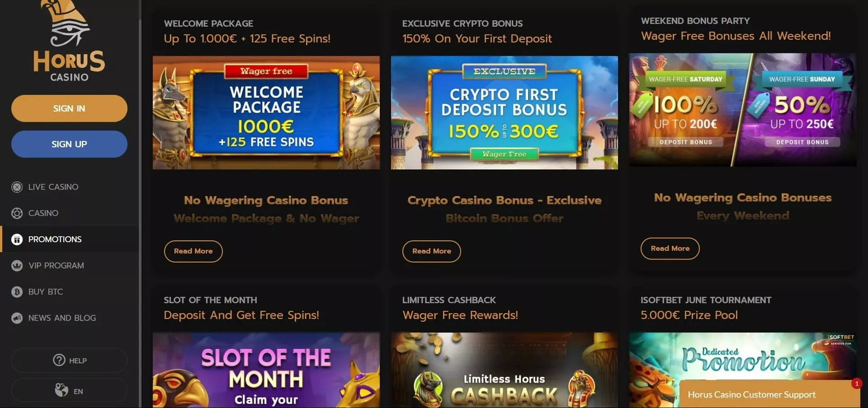Click the Horus Casino logo
The height and width of the screenshot is (408, 868).
(69, 42)
